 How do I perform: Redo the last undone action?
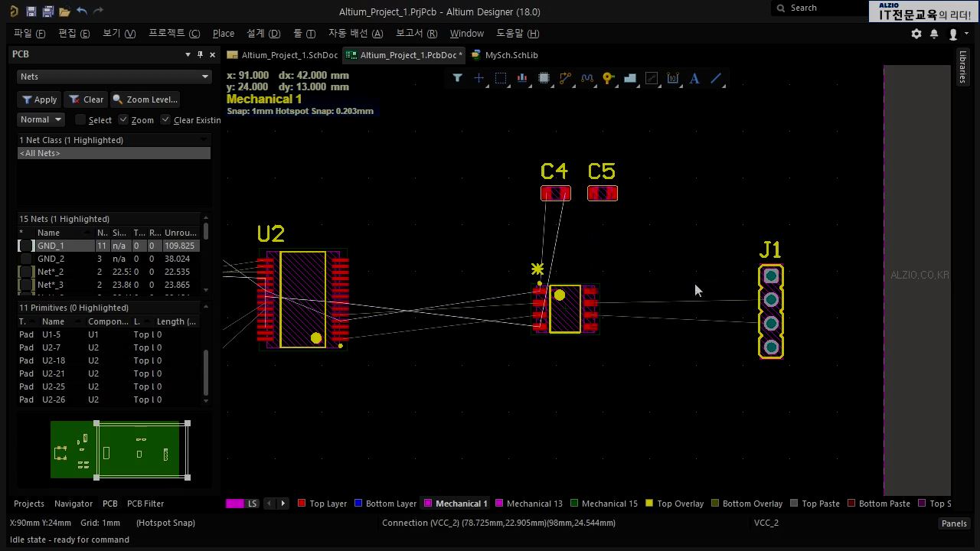point(98,11)
